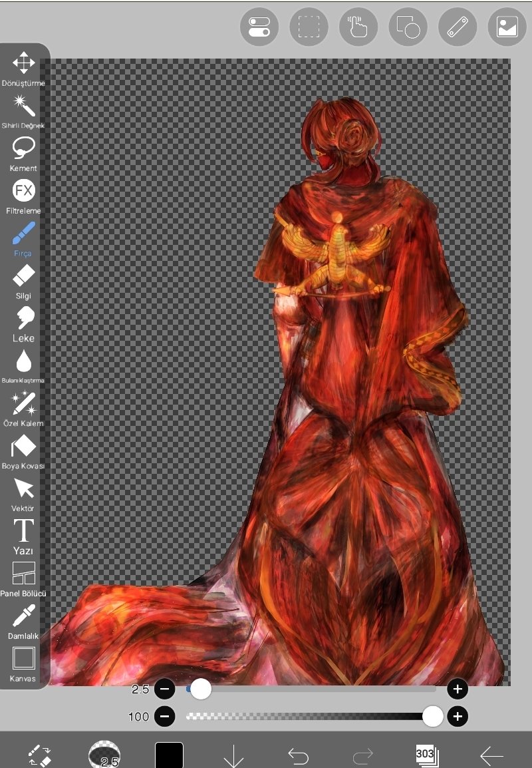532x768 pixels.
Task: Open the black color swatch
Action: coord(169,755)
